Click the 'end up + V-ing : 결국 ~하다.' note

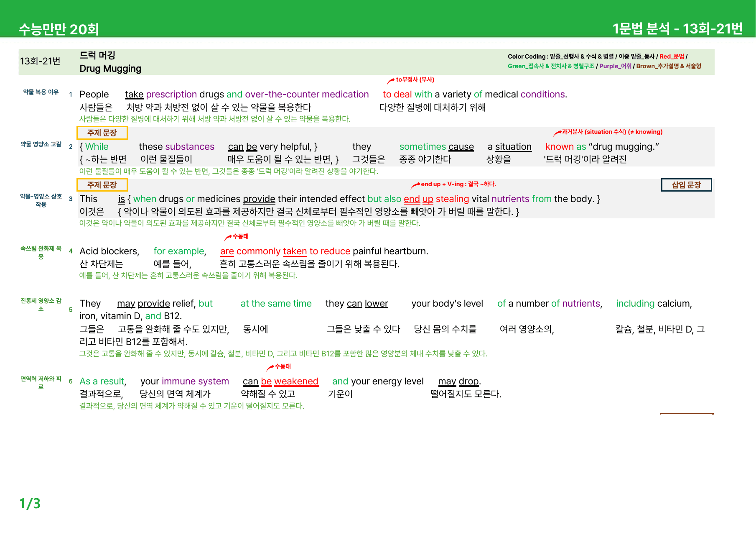[458, 184]
